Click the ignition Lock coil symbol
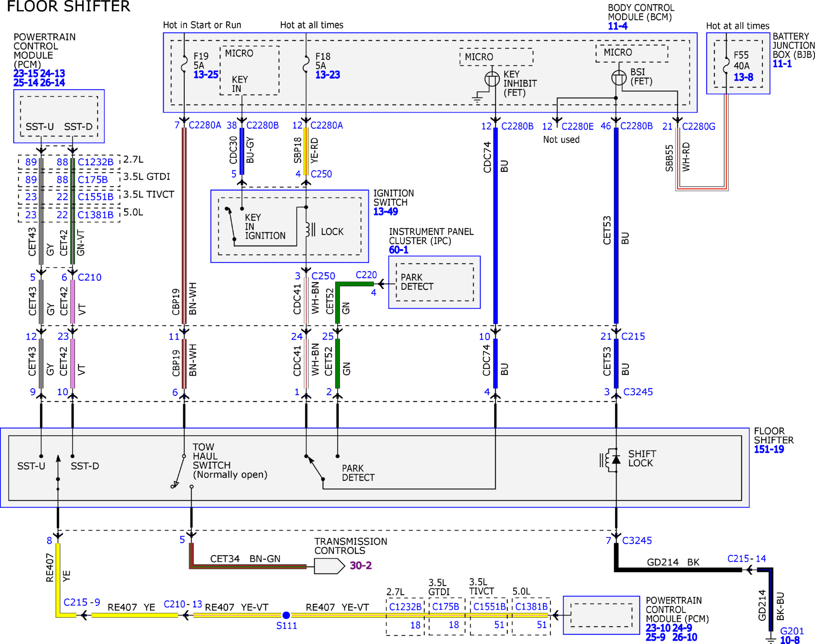Image resolution: width=815 pixels, height=644 pixels. pos(310,229)
